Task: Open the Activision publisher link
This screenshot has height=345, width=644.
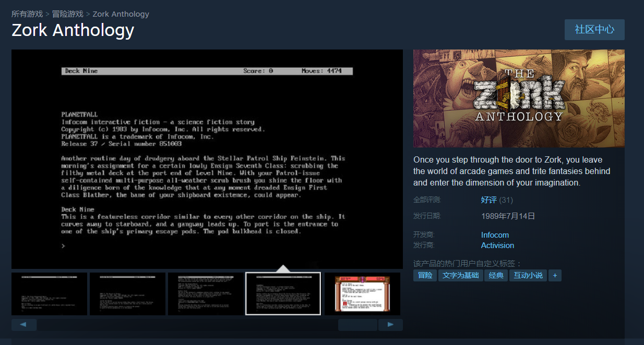Action: pyautogui.click(x=497, y=245)
